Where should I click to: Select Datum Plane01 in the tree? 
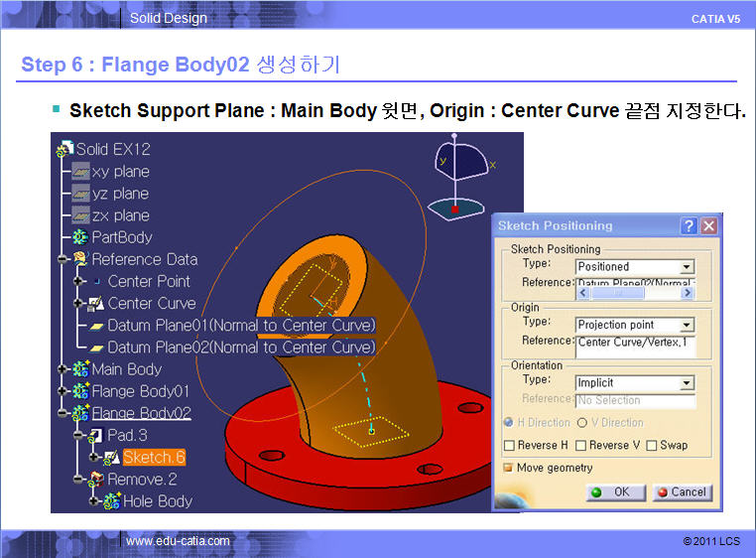point(241,326)
